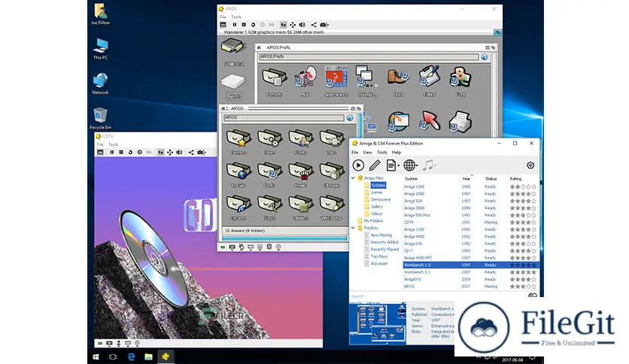The height and width of the screenshot is (364, 629).
Task: Open the Recently Played playlist
Action: 384,250
